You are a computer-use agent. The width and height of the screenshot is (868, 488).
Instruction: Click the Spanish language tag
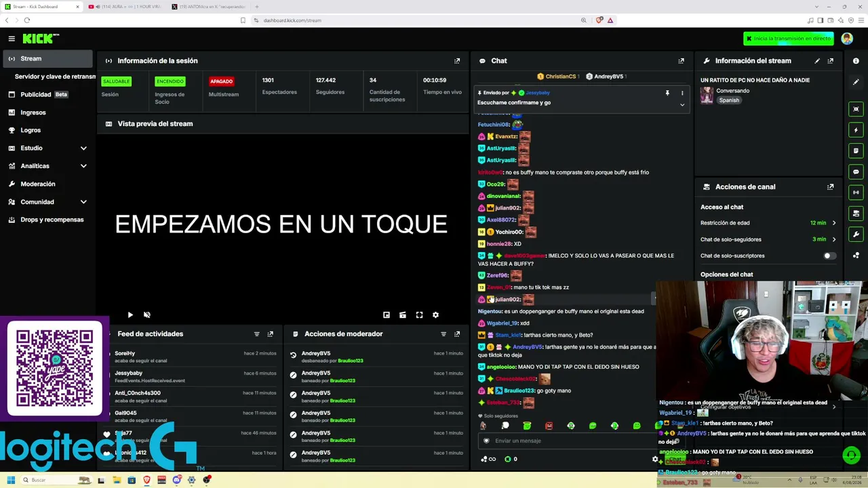pos(729,100)
